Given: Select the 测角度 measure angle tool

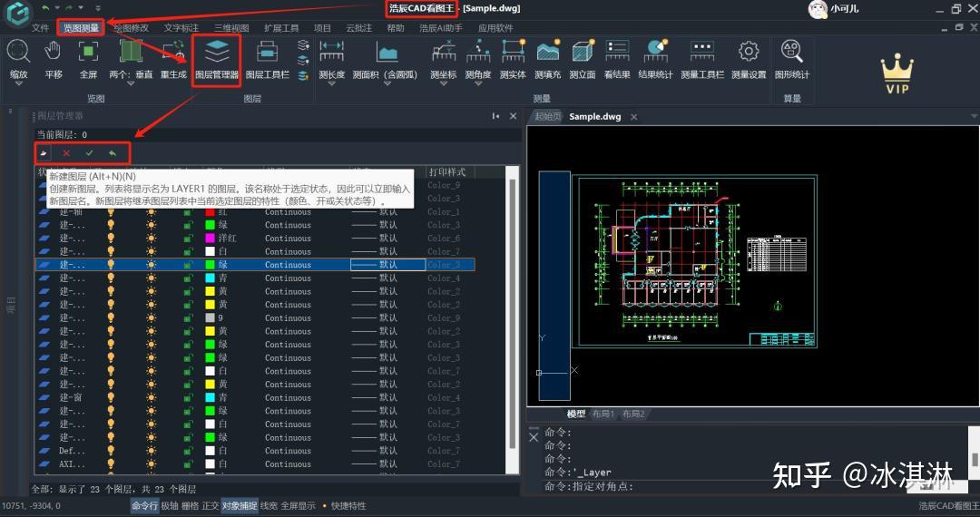Looking at the screenshot, I should (x=478, y=51).
